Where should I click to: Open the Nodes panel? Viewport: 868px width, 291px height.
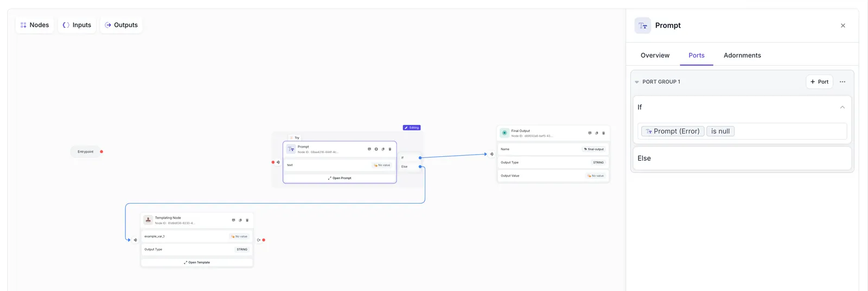(35, 25)
